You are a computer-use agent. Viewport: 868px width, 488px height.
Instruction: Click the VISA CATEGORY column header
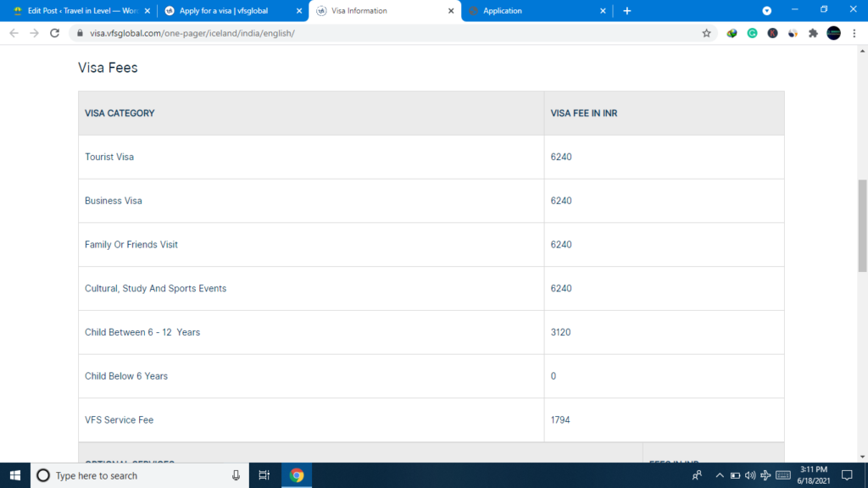[120, 113]
